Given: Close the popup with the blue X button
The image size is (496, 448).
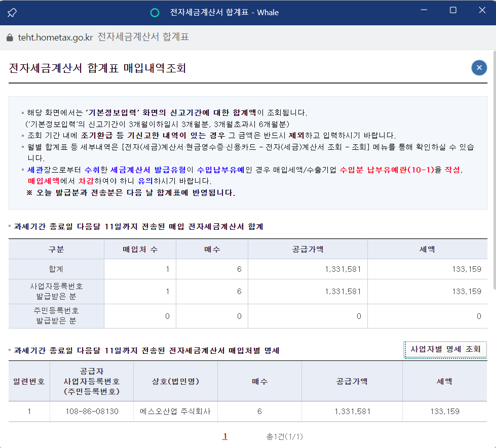Looking at the screenshot, I should [479, 68].
